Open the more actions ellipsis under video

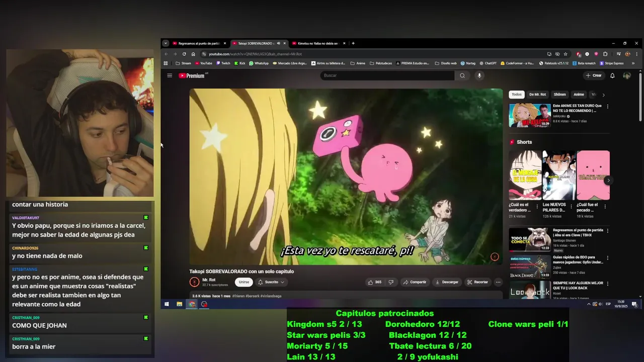click(498, 282)
